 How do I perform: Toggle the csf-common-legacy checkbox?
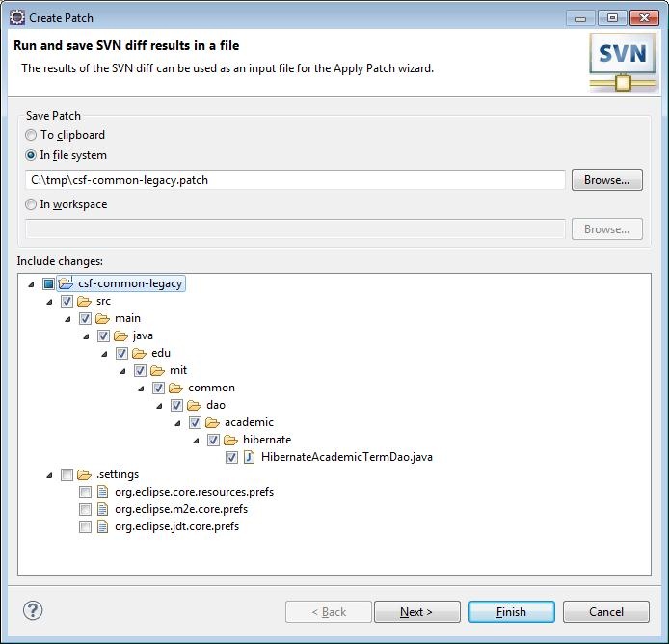48,283
